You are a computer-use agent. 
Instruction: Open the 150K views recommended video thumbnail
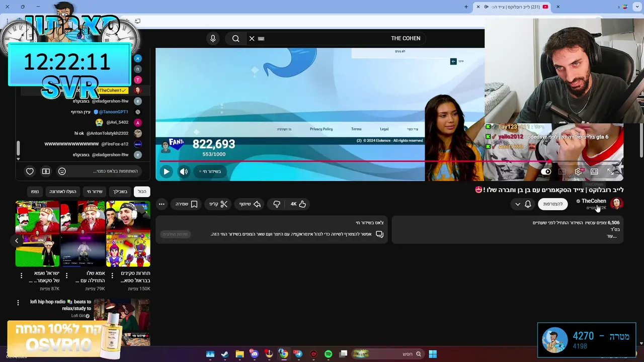(128, 234)
